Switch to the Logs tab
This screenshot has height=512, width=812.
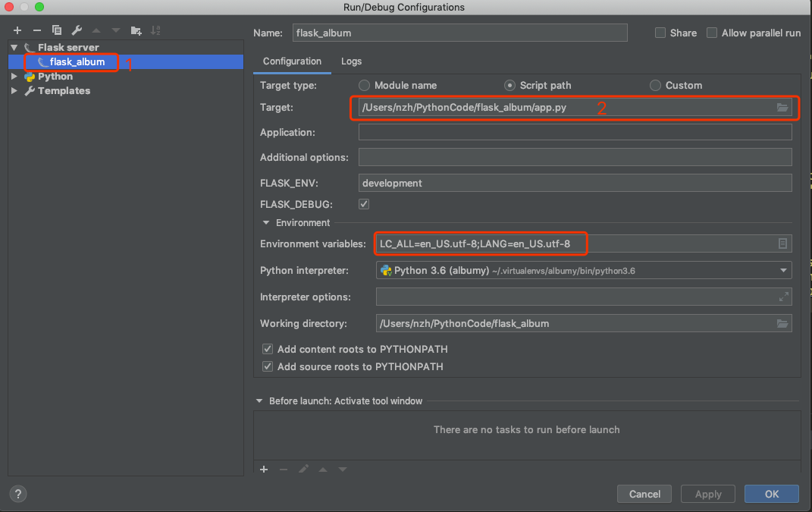coord(351,61)
